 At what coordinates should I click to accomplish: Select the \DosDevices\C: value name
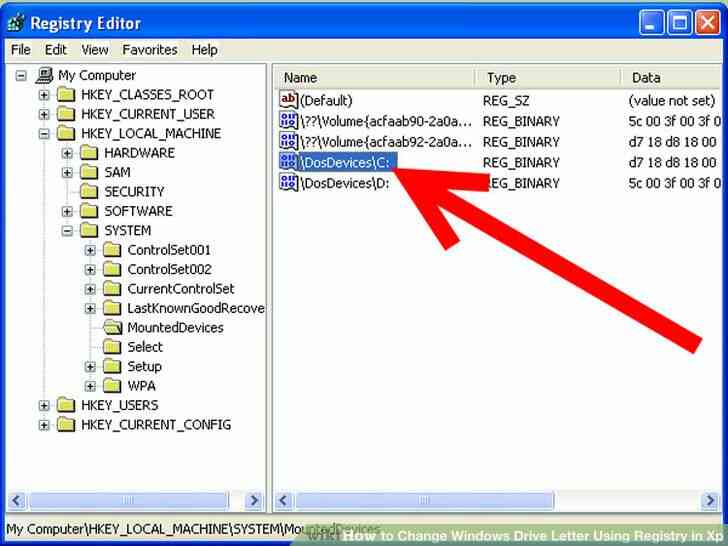(347, 162)
